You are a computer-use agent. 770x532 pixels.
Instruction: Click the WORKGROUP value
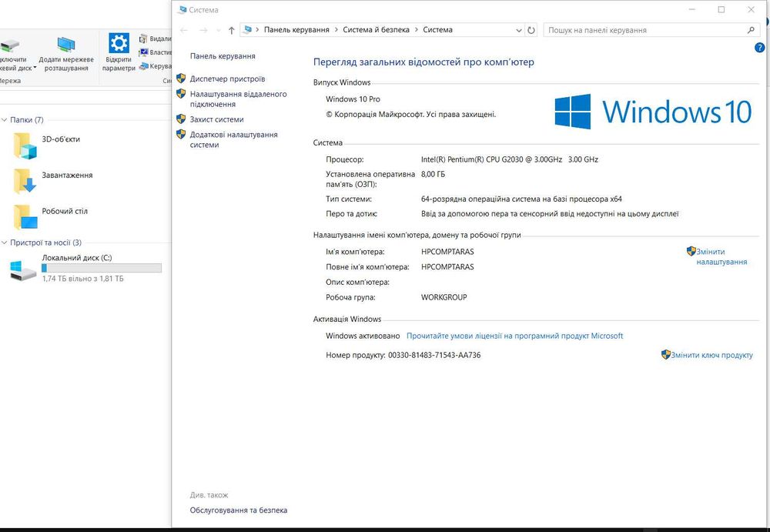pos(444,297)
